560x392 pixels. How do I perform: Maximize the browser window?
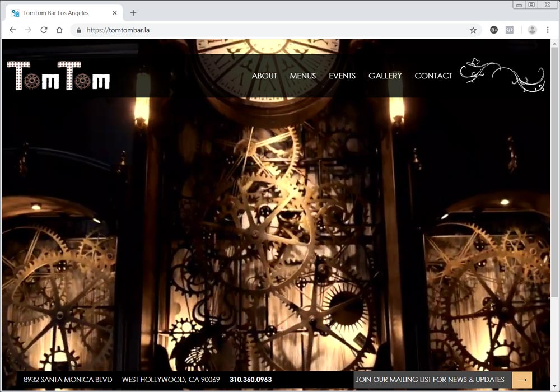coord(532,4)
